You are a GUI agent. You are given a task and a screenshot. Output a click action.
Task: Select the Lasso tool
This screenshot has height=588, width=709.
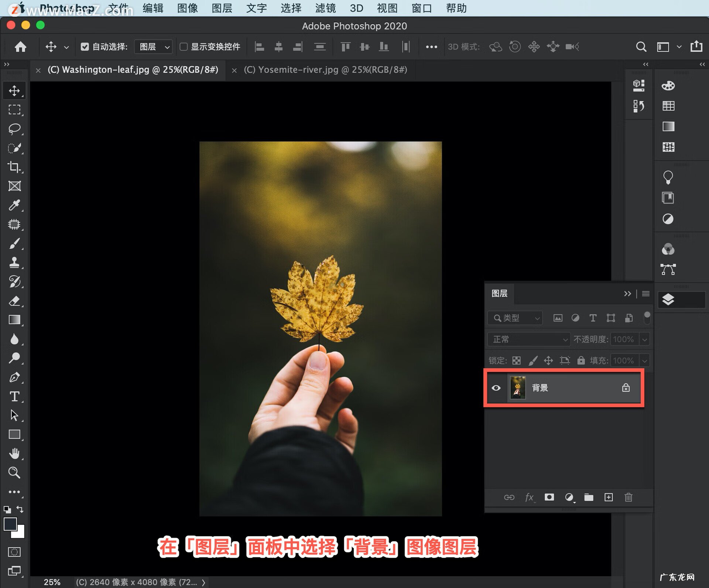click(x=14, y=128)
